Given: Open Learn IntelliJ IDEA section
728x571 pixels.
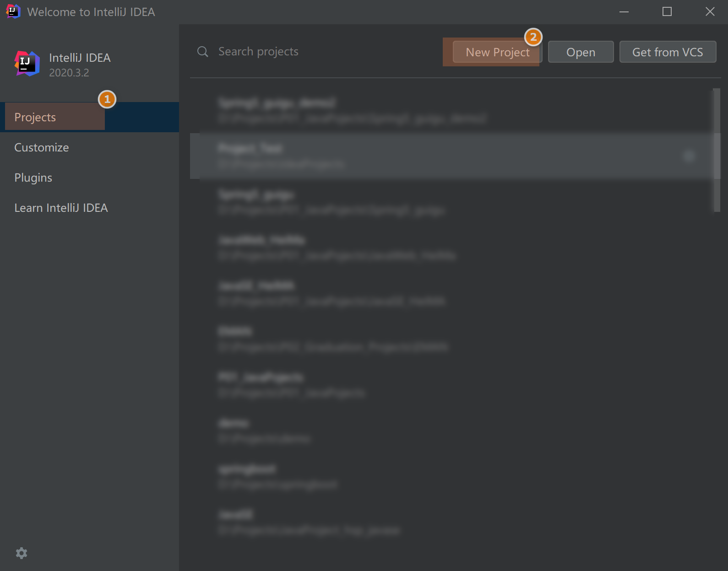Looking at the screenshot, I should click(x=89, y=208).
